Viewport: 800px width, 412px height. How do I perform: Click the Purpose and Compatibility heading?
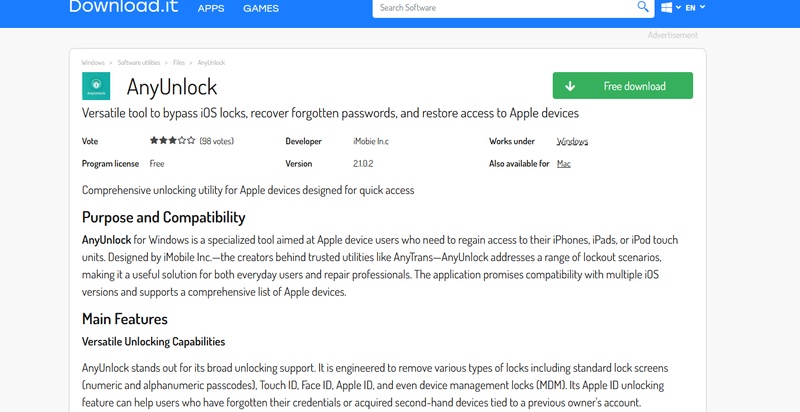point(163,217)
